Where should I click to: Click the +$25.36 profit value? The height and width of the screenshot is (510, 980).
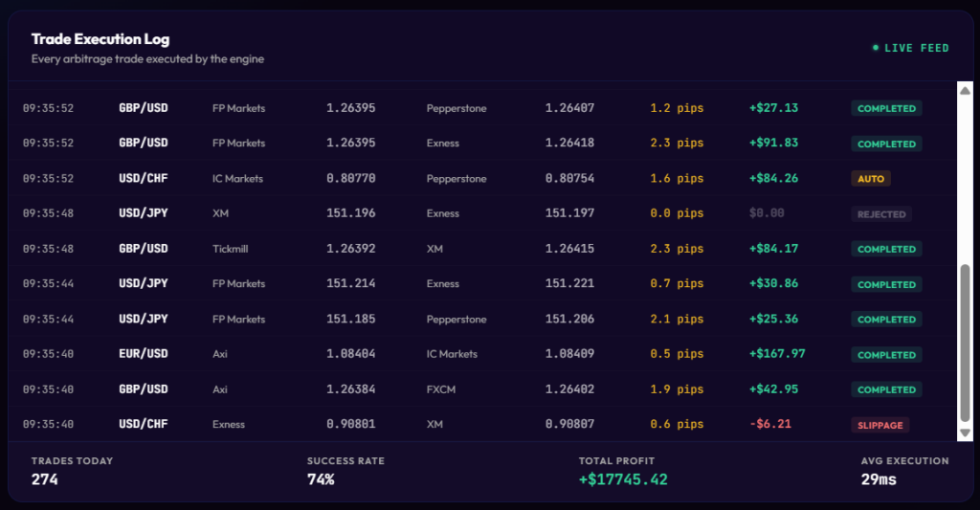pyautogui.click(x=773, y=319)
